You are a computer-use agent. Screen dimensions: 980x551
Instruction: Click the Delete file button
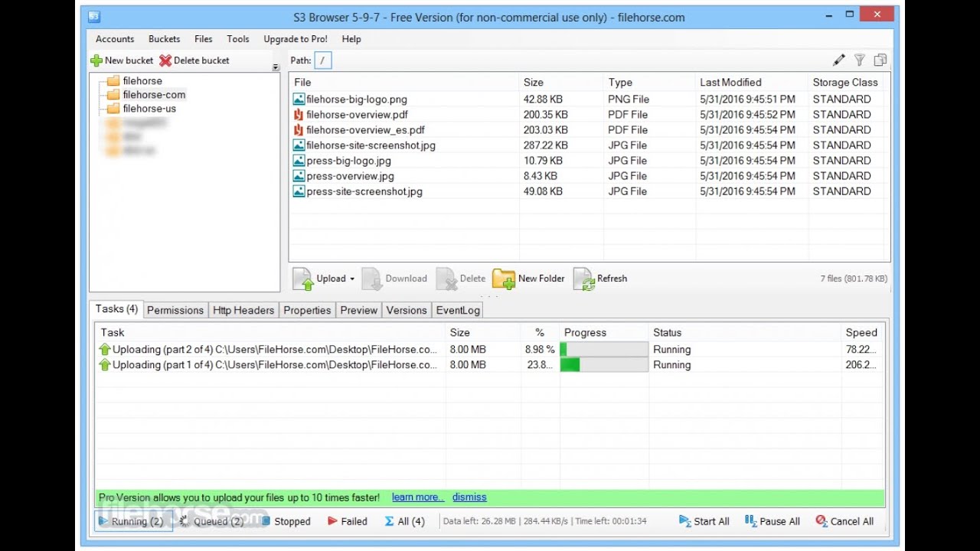point(461,279)
